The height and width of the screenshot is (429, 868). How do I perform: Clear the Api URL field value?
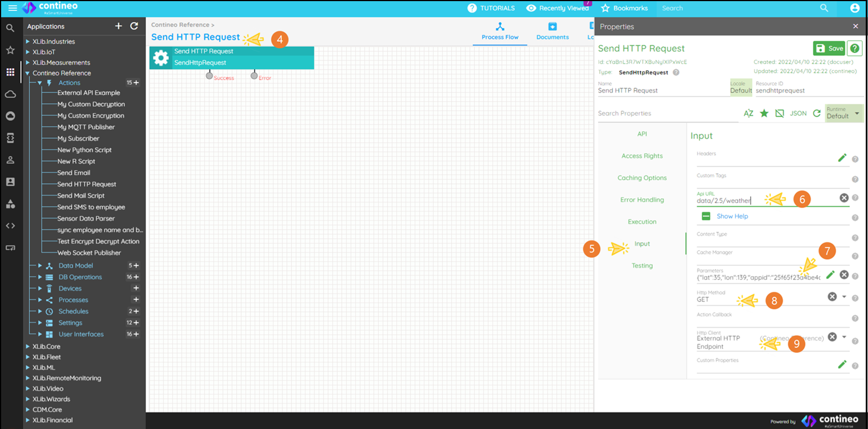point(844,198)
